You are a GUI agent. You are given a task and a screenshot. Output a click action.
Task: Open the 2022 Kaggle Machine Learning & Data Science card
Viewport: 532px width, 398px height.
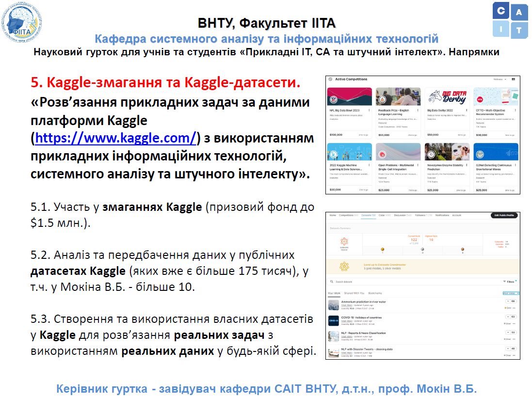(350, 168)
